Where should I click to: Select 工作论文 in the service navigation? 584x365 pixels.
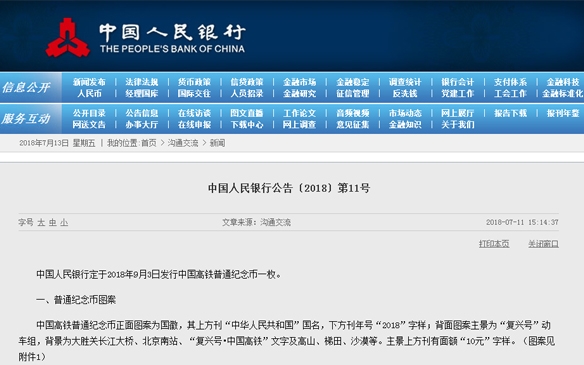pos(299,113)
